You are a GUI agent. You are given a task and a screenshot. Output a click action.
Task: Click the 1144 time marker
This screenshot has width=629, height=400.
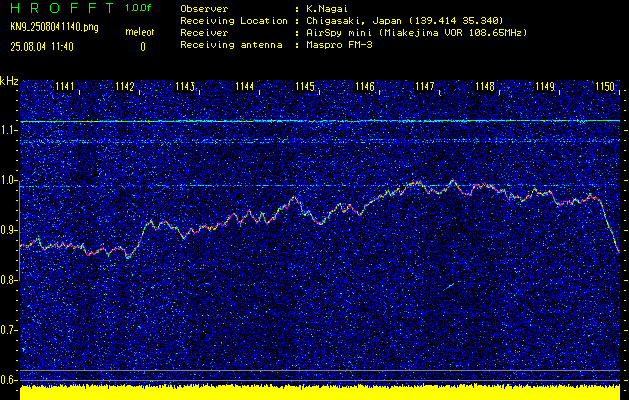[x=245, y=86]
